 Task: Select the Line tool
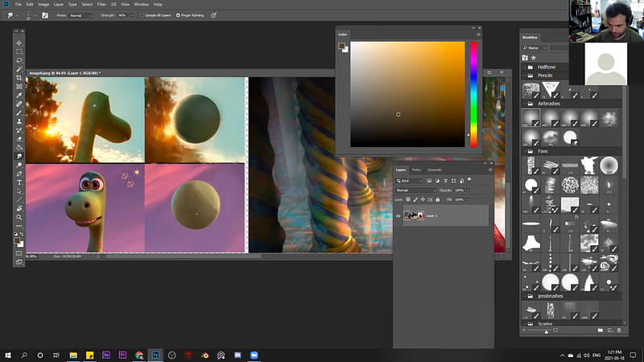19,200
